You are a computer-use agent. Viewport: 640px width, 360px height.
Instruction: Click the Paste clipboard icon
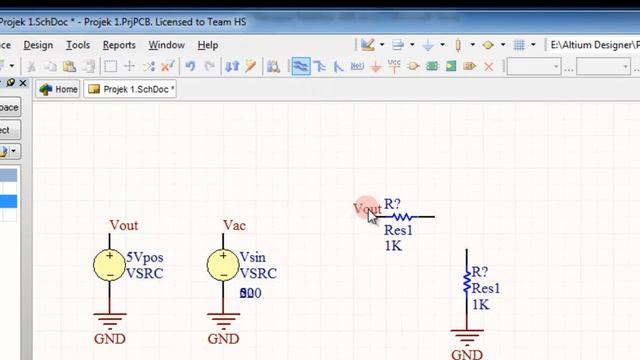coord(69,67)
